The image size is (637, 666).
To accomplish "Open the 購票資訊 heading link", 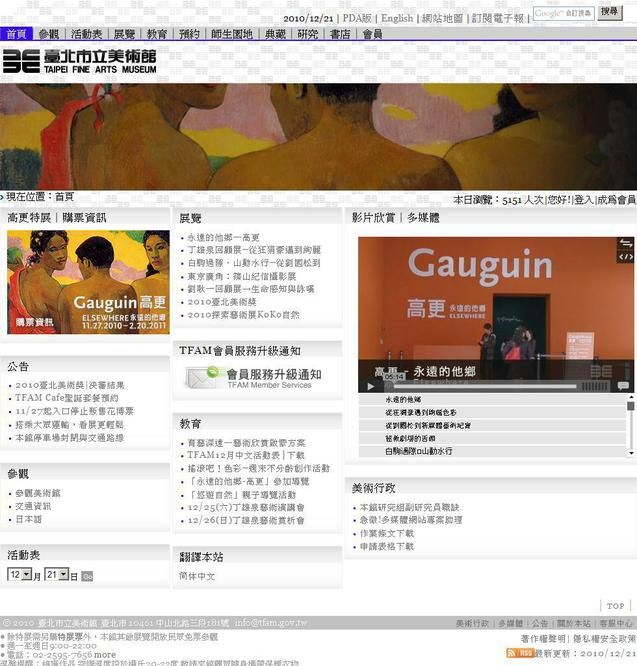I will 84,218.
